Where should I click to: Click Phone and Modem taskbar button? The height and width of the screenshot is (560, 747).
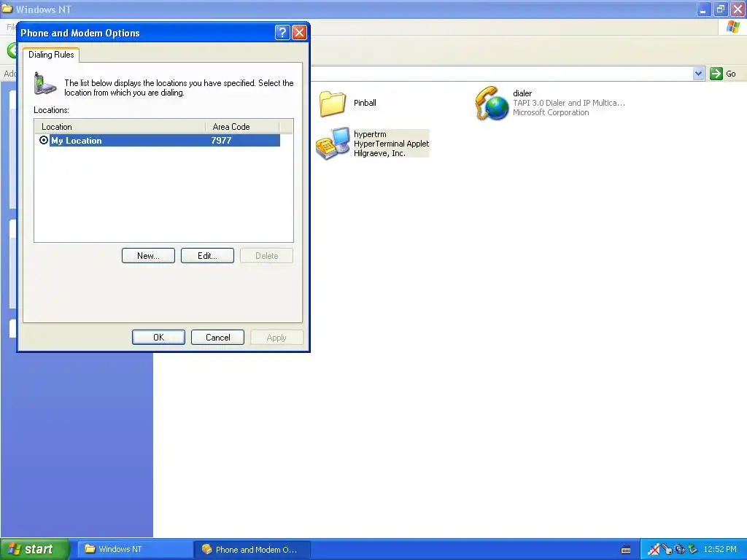[252, 550]
